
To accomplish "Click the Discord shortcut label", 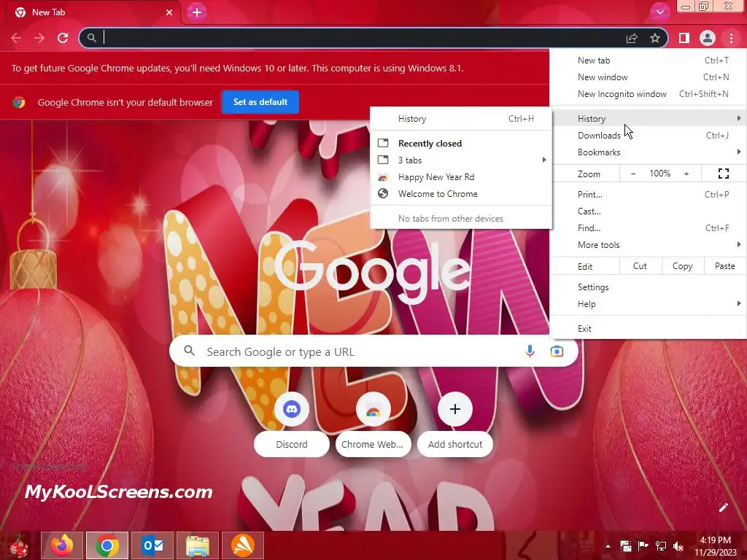I will [292, 444].
